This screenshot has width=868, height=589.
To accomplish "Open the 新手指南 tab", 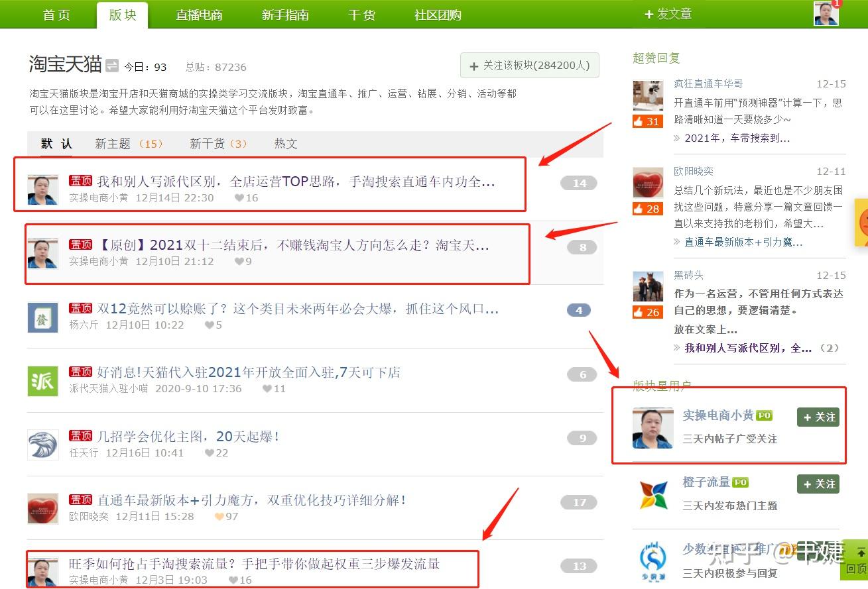I will tap(285, 15).
